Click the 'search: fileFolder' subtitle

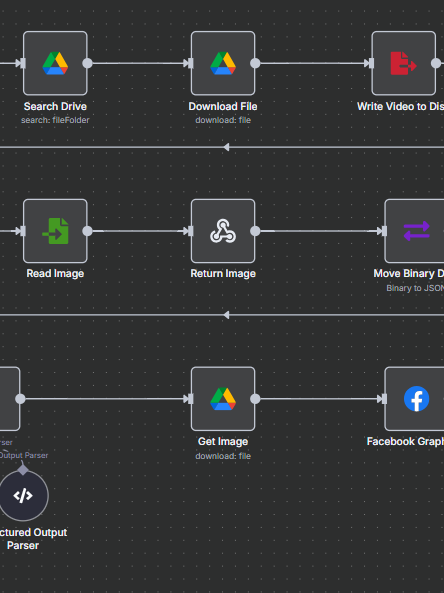[x=55, y=120]
